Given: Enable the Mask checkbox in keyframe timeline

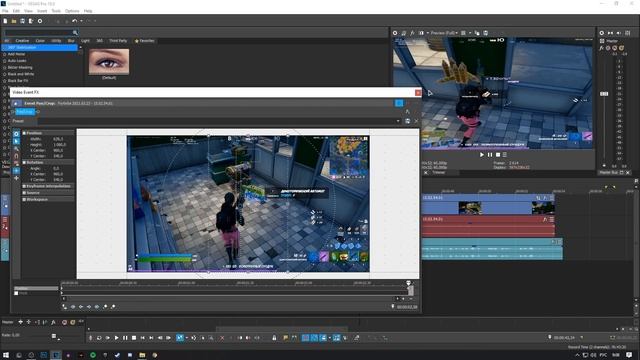Looking at the screenshot, I should click(x=16, y=293).
